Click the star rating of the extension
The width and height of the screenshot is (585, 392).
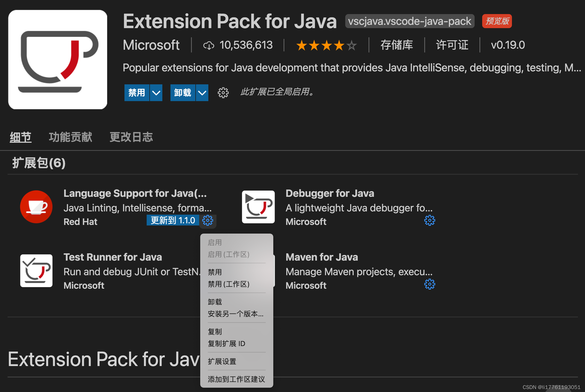tap(326, 45)
